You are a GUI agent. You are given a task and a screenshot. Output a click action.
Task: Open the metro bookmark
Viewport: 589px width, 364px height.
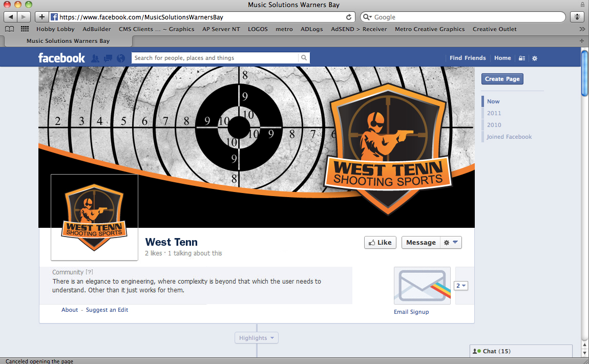tap(284, 29)
